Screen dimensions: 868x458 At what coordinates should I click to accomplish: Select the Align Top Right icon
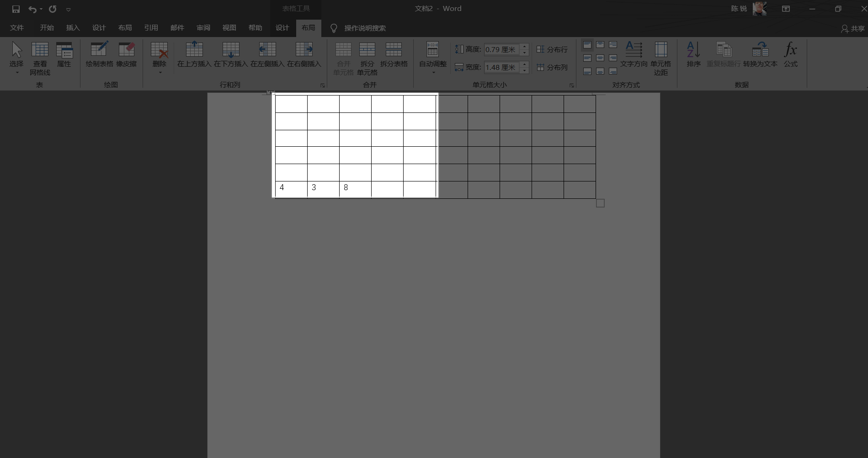(x=613, y=45)
